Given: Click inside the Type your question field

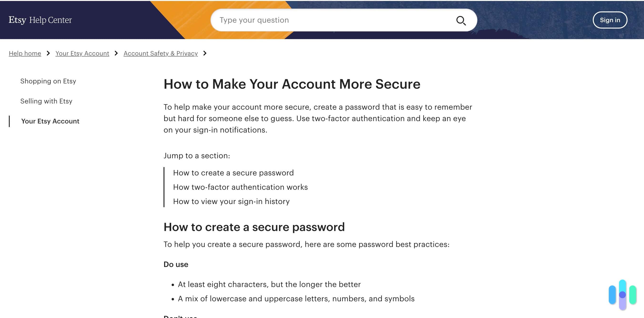Looking at the screenshot, I should (325, 20).
